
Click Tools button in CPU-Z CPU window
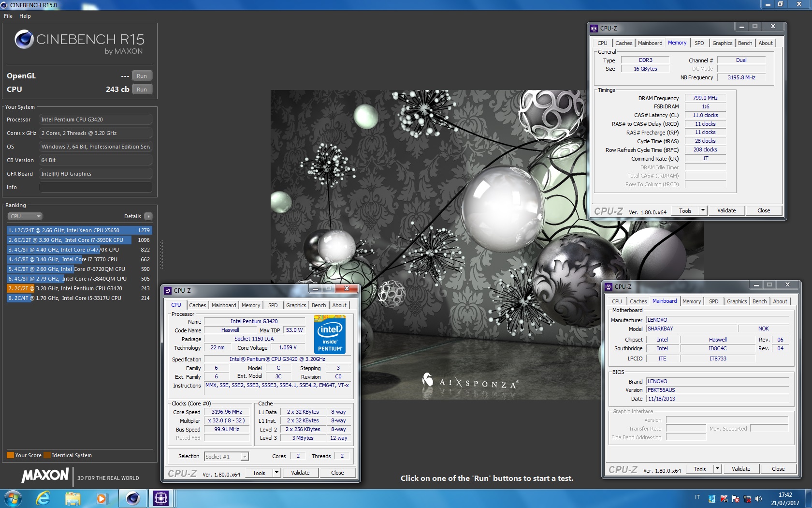click(x=259, y=473)
